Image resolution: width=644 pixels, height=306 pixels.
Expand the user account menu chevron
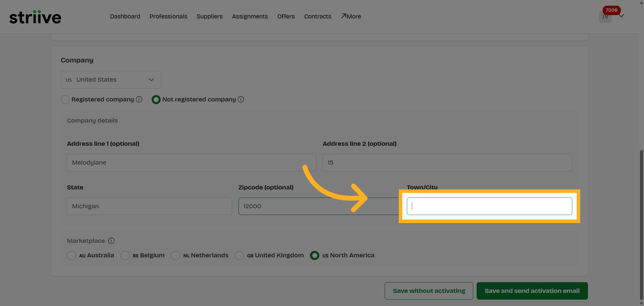click(x=622, y=16)
